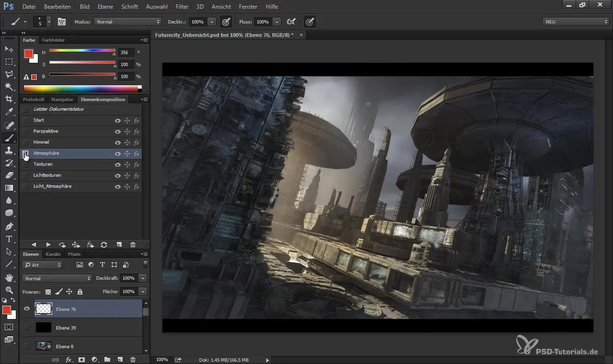This screenshot has height=364, width=613.
Task: Select the Eraser tool
Action: pos(9,175)
